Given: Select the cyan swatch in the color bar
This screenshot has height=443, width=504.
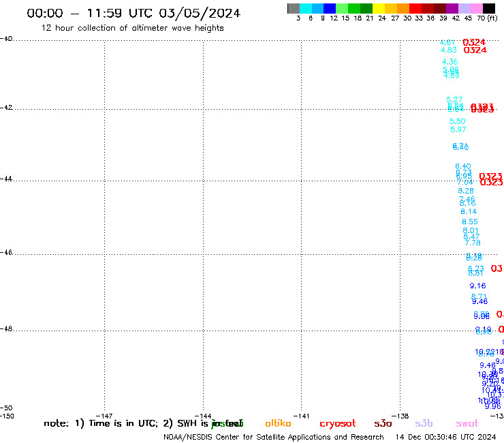Looking at the screenshot, I should point(306,8).
